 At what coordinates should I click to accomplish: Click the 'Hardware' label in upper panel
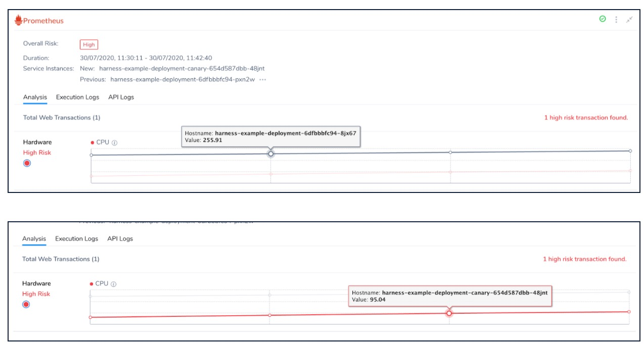(x=37, y=142)
